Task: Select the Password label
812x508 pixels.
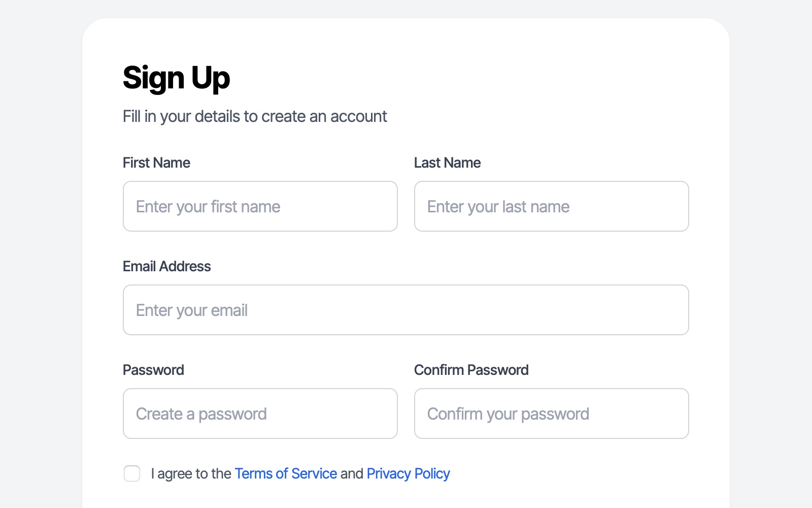Action: pyautogui.click(x=153, y=370)
